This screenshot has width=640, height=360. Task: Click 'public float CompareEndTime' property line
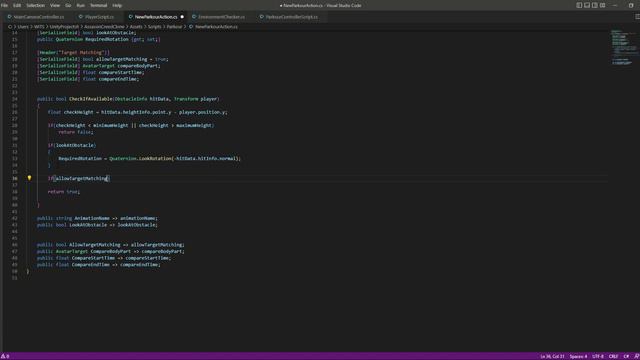tap(99, 264)
